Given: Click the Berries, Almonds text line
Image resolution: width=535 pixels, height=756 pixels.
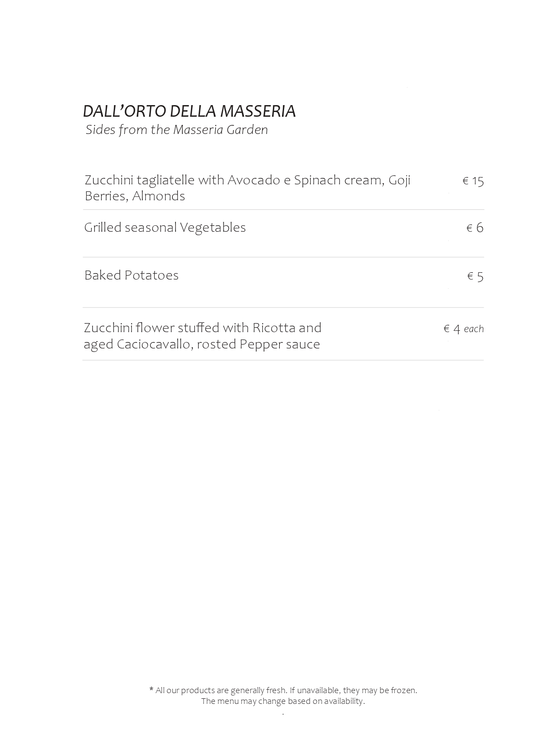Looking at the screenshot, I should tap(135, 196).
